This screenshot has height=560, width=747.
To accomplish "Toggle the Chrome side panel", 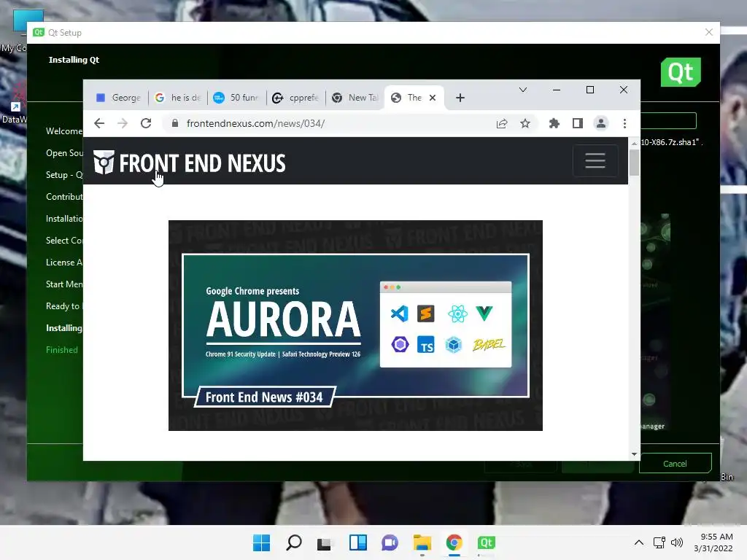I will (x=578, y=124).
